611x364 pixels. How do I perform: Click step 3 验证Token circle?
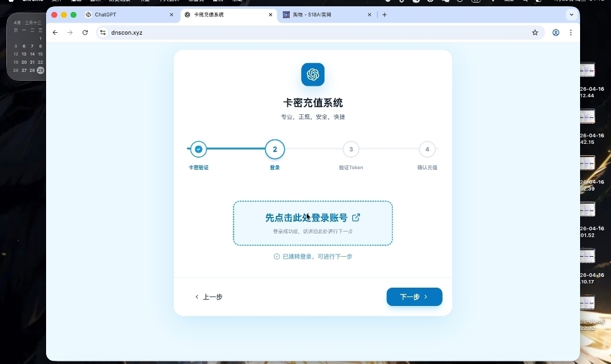(x=351, y=149)
